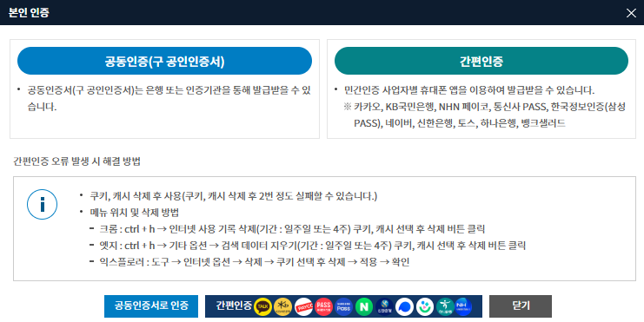Click the blue info circle icon
The image size is (644, 322).
[x=42, y=204]
